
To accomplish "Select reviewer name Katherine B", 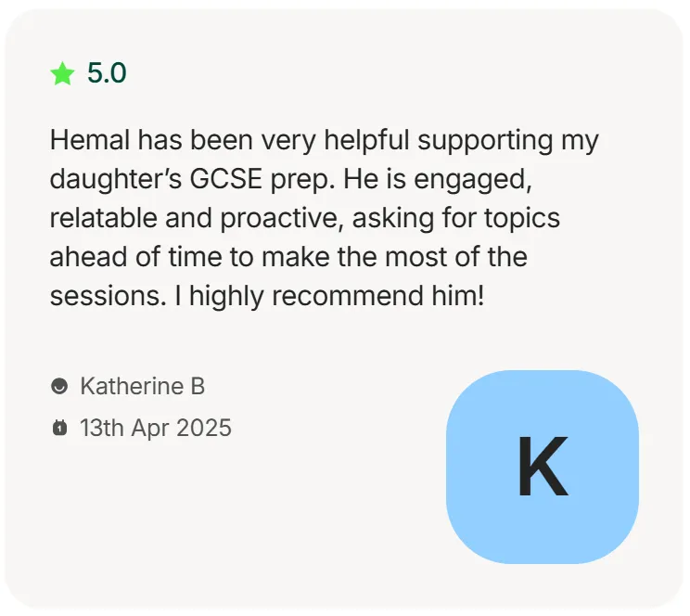I will point(143,386).
